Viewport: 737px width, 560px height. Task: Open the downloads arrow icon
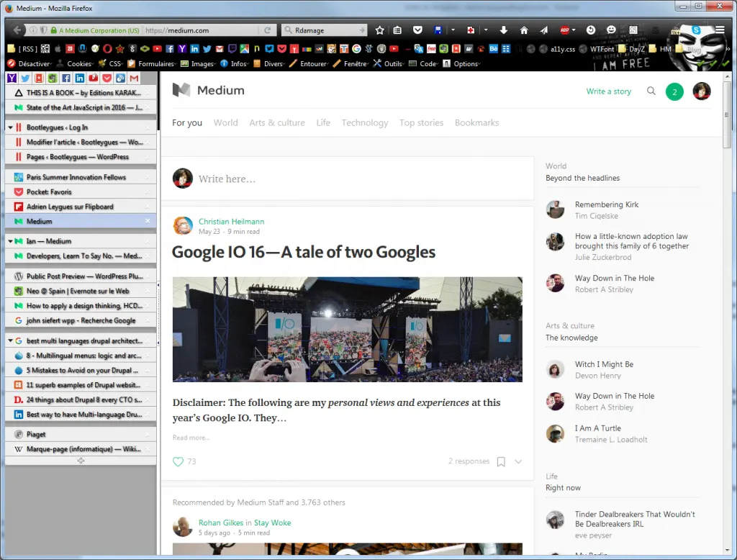(x=503, y=30)
